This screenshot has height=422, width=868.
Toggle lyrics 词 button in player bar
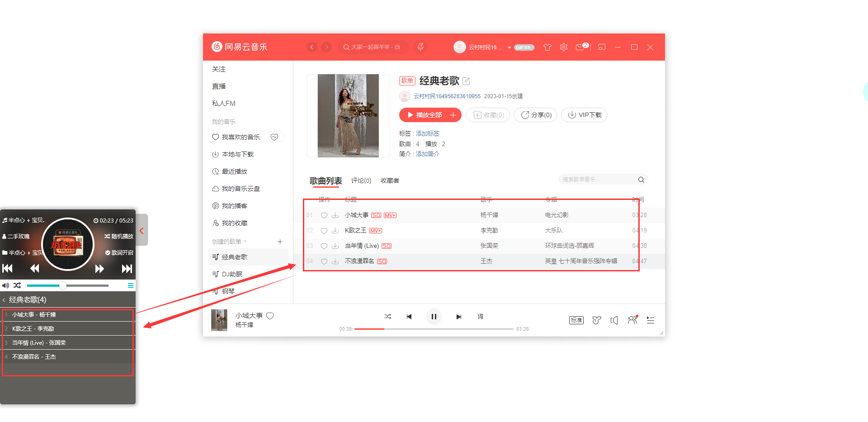pyautogui.click(x=481, y=317)
